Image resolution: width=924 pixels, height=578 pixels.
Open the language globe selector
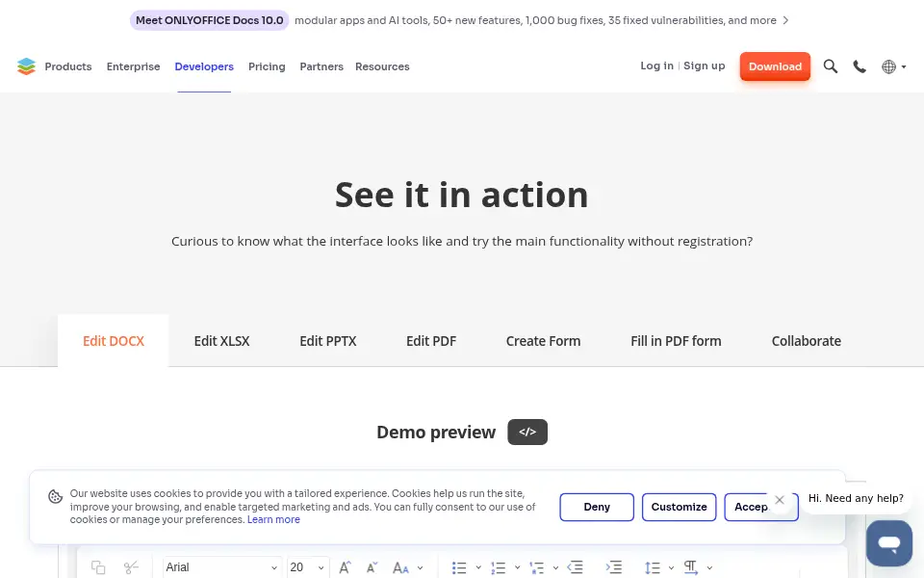(x=893, y=66)
